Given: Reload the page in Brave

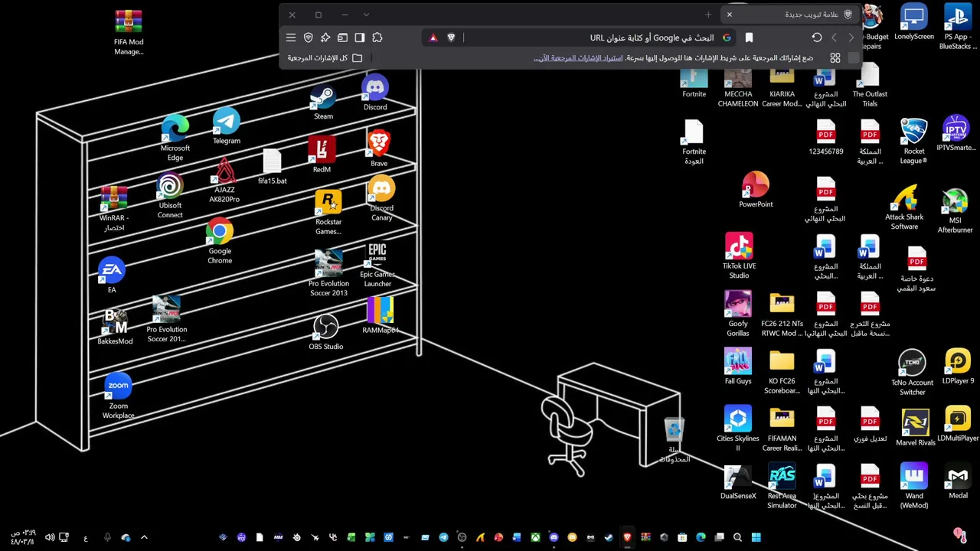Looking at the screenshot, I should coord(817,37).
